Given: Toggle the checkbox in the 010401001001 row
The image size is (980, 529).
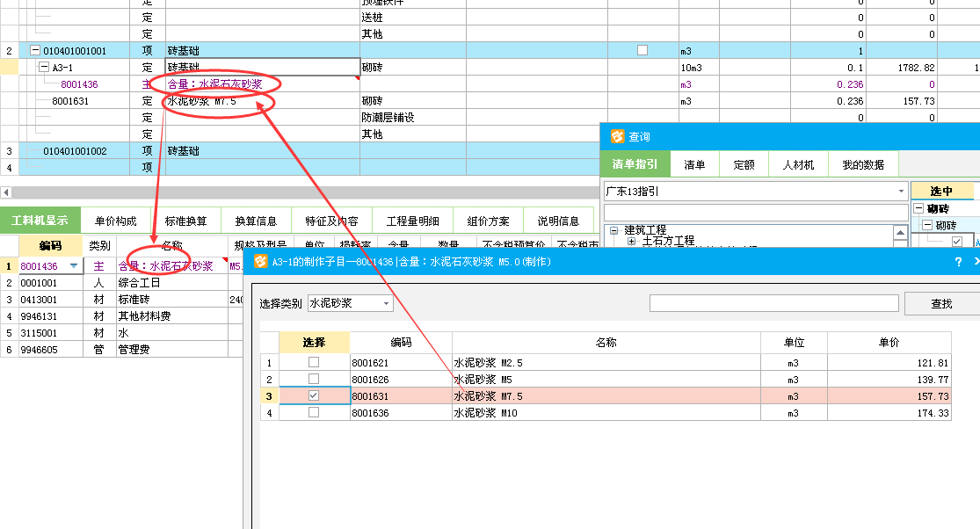Looking at the screenshot, I should [x=642, y=51].
